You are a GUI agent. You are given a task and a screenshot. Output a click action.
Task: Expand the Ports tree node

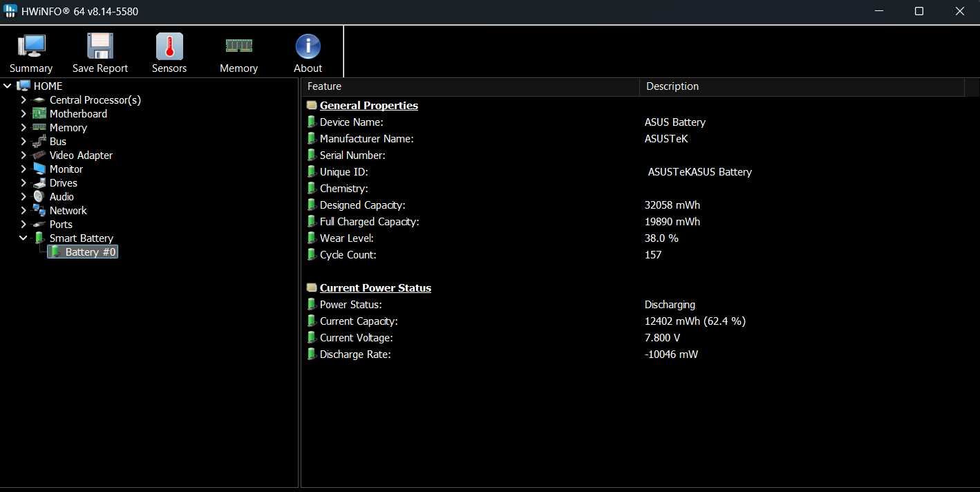point(23,224)
